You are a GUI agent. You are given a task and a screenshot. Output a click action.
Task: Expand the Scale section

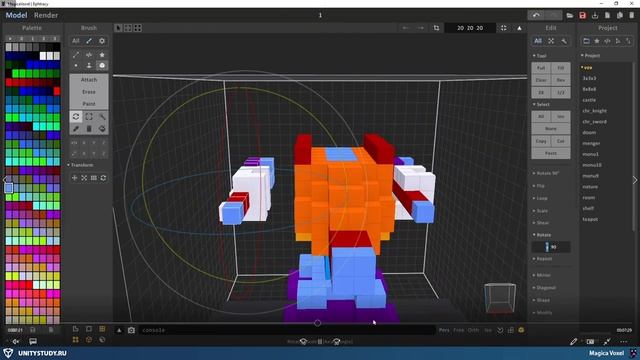click(540, 211)
